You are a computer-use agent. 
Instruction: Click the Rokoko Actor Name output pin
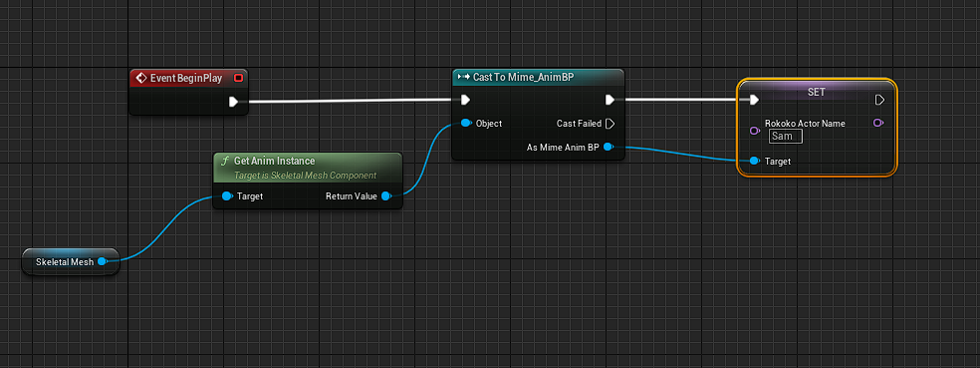[x=877, y=124]
